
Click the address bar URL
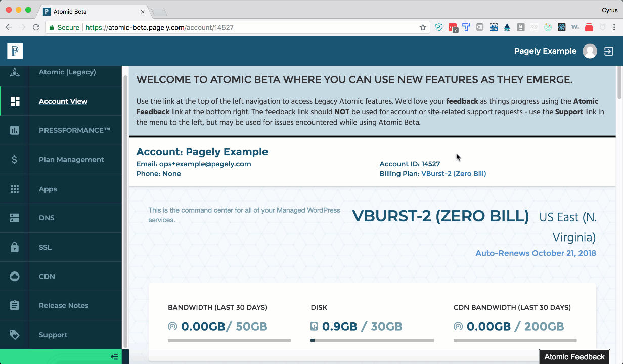click(159, 27)
